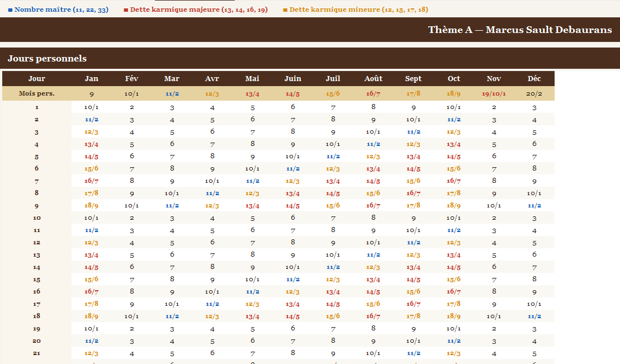Select the Nov value 10/1 for day 9
The width and height of the screenshot is (620, 364).
pyautogui.click(x=494, y=206)
